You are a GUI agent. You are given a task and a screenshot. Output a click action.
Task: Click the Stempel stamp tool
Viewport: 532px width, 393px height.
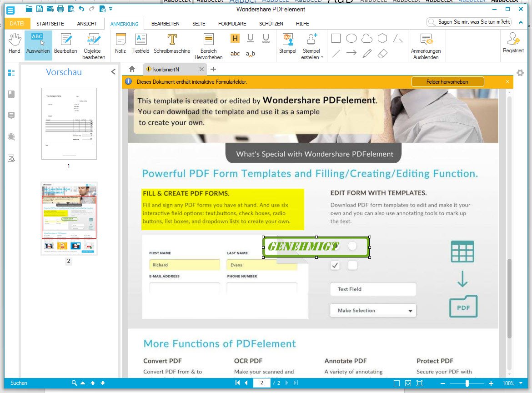pos(287,44)
